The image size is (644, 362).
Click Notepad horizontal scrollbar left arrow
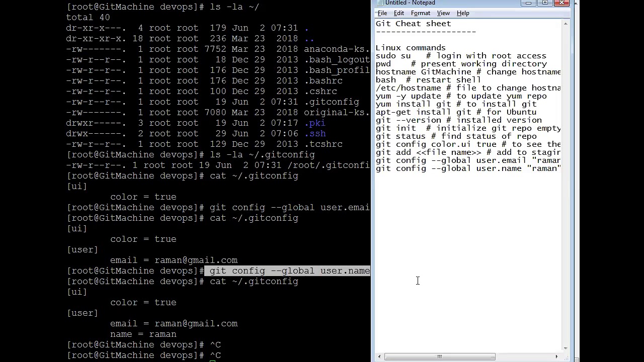379,357
